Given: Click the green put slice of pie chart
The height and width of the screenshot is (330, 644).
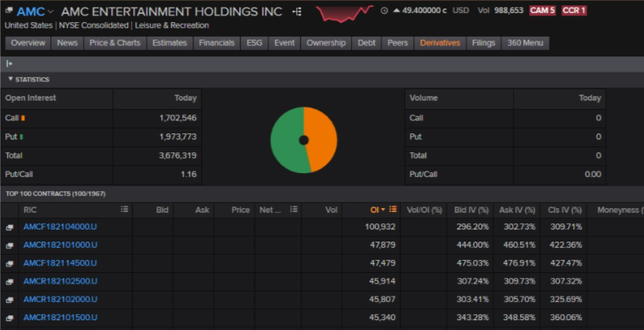Looking at the screenshot, I should point(285,140).
